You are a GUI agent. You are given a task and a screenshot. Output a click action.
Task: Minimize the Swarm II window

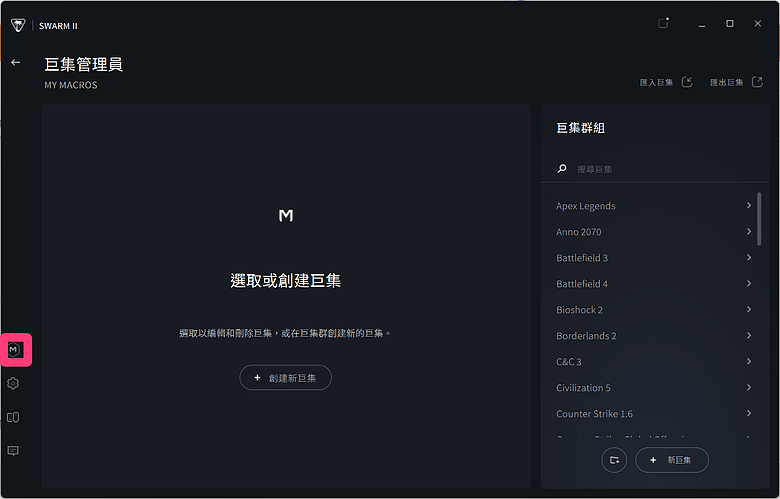[x=702, y=24]
